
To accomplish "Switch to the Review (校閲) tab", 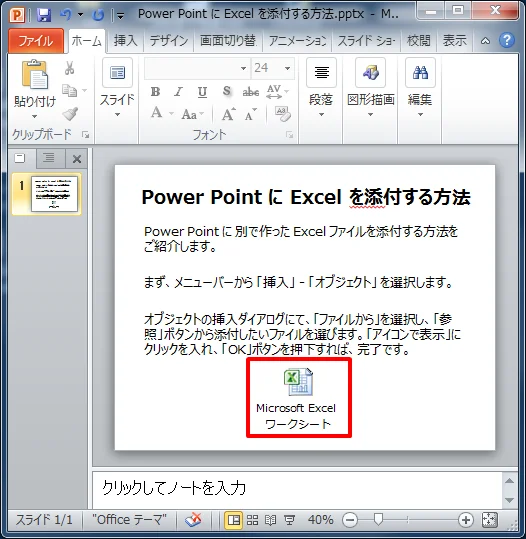I will coord(418,41).
